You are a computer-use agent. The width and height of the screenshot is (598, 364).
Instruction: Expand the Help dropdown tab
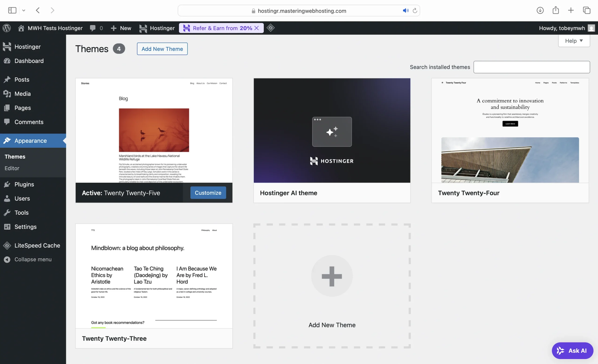point(574,41)
